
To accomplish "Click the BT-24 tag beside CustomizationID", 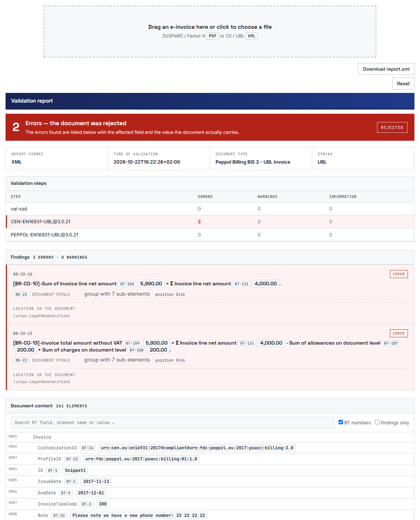I will (x=88, y=448).
